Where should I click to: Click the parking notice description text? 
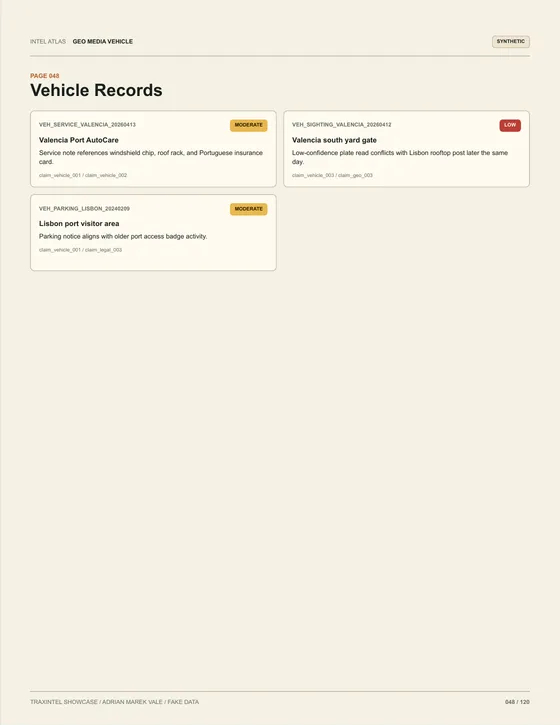[x=123, y=237]
